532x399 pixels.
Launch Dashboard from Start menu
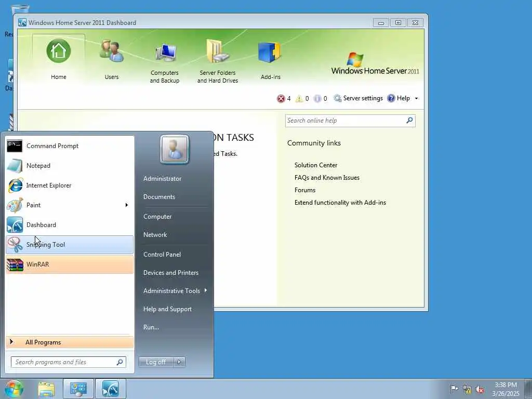(x=70, y=224)
